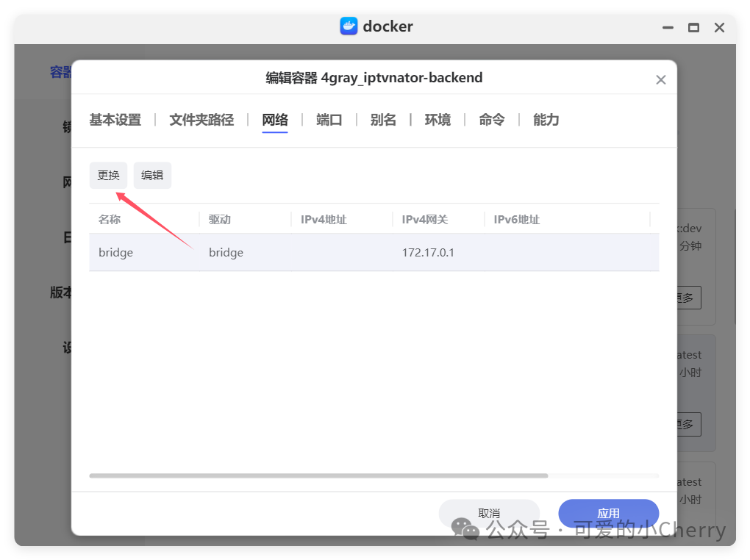Image resolution: width=750 pixels, height=560 pixels.
Task: Open the 基本设置 tab
Action: coord(115,120)
